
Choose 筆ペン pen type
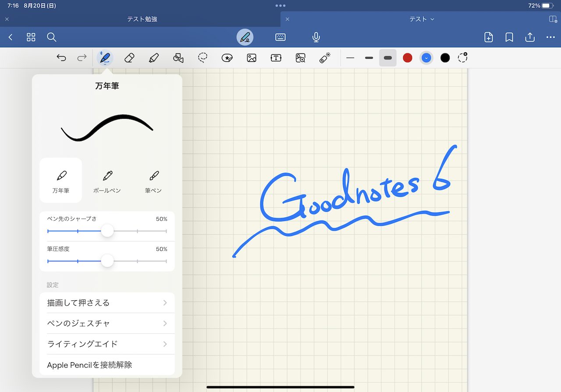click(x=153, y=181)
